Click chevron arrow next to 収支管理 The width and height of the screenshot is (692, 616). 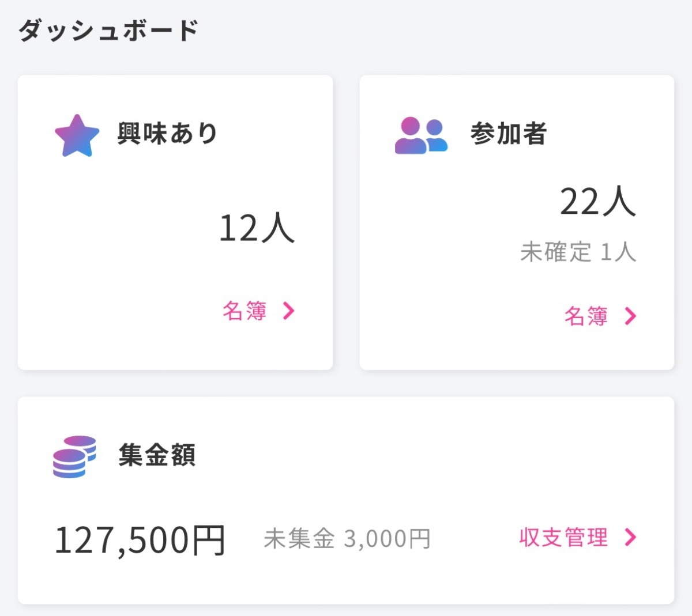[x=630, y=538]
